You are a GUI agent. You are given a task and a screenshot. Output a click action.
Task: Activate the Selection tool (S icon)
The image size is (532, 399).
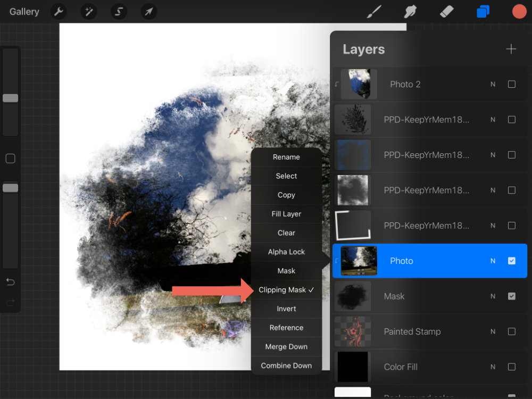119,12
